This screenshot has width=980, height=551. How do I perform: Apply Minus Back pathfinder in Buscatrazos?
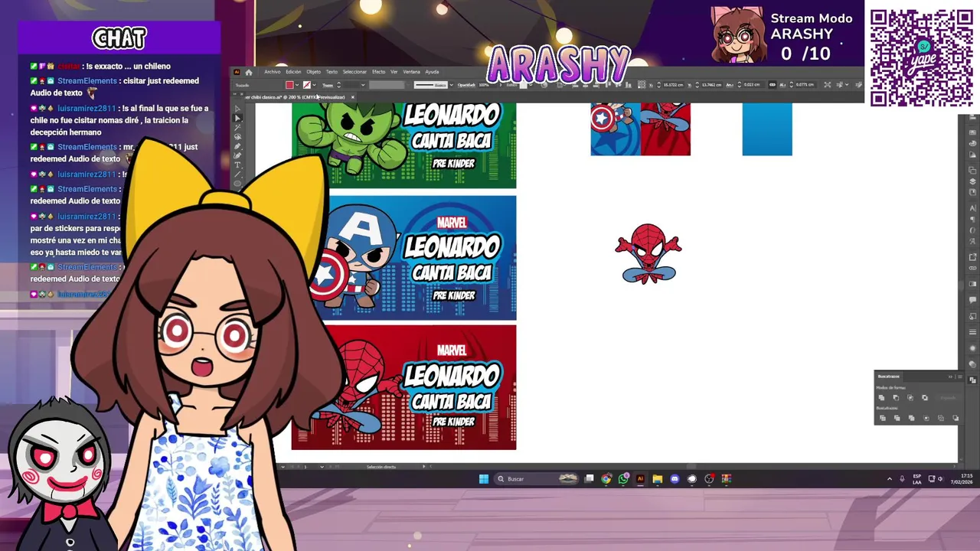tap(955, 418)
